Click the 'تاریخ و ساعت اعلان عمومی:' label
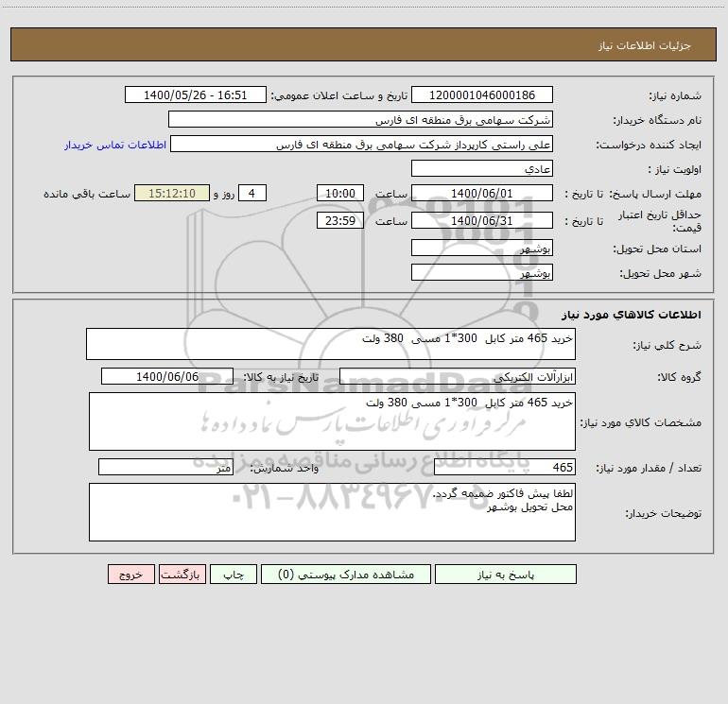The image size is (728, 704). [x=339, y=95]
